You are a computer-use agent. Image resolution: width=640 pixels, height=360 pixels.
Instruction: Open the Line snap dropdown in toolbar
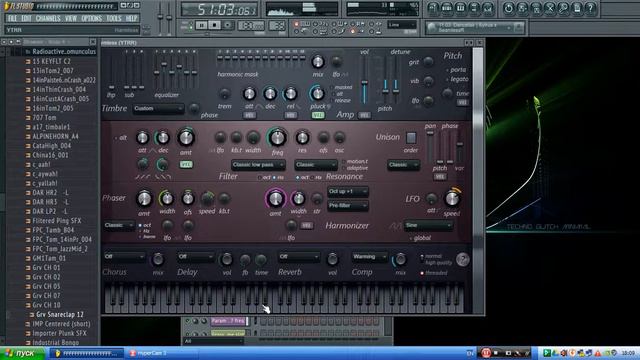pyautogui.click(x=402, y=25)
